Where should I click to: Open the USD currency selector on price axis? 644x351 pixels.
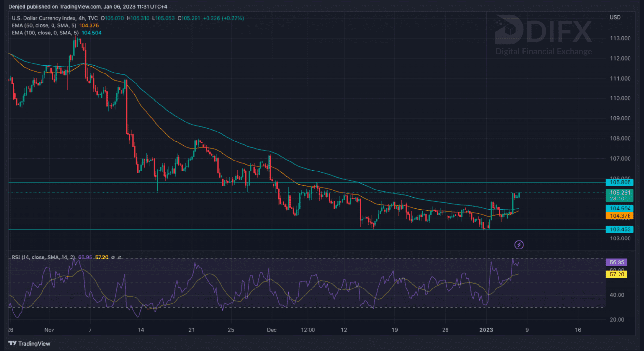(615, 17)
